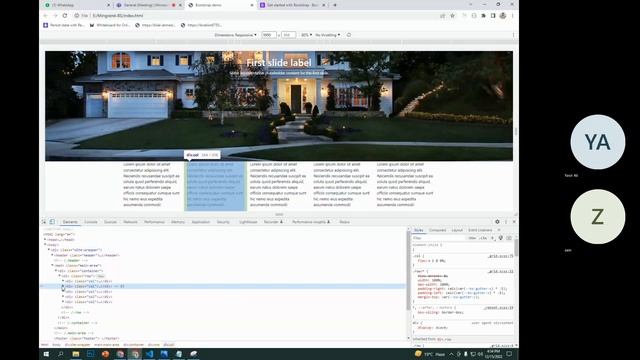Viewport: 640px width, 360px height.
Task: Switch to the Computed styles tab
Action: point(437,230)
